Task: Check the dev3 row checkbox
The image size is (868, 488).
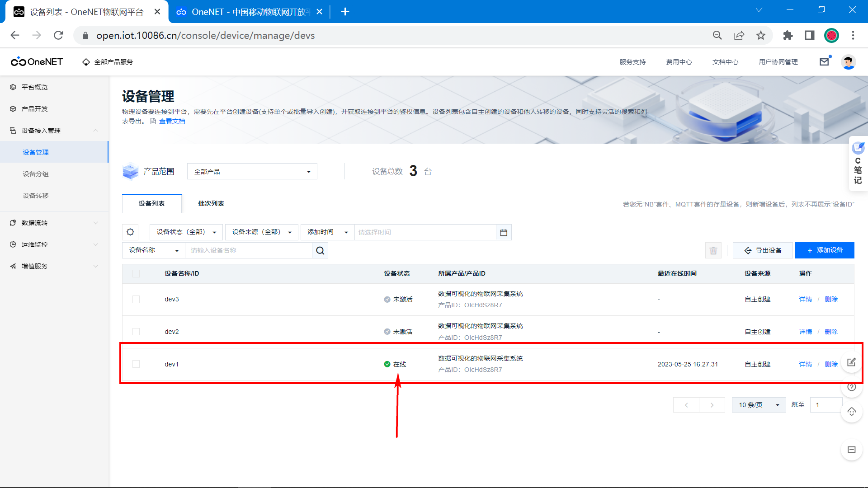Action: coord(136,299)
